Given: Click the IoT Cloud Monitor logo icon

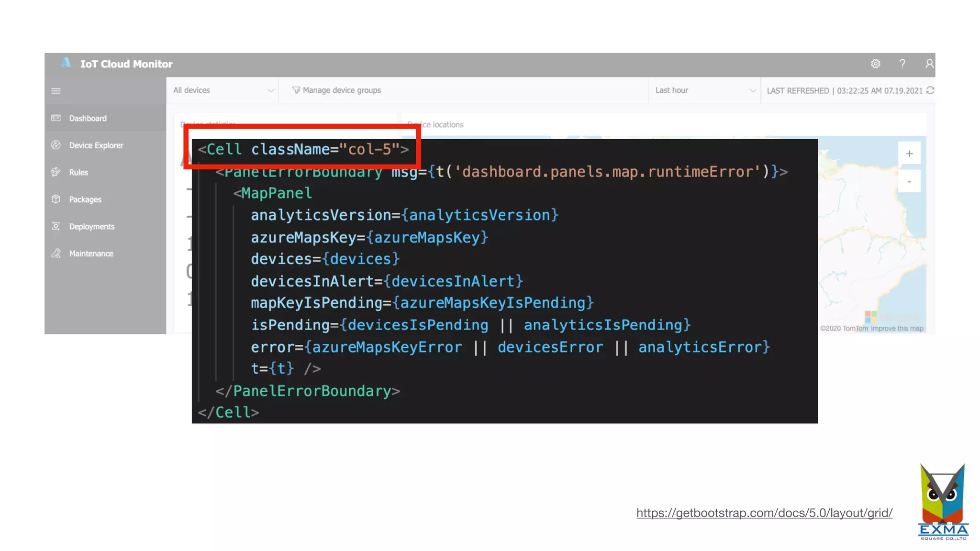Looking at the screenshot, I should [66, 63].
